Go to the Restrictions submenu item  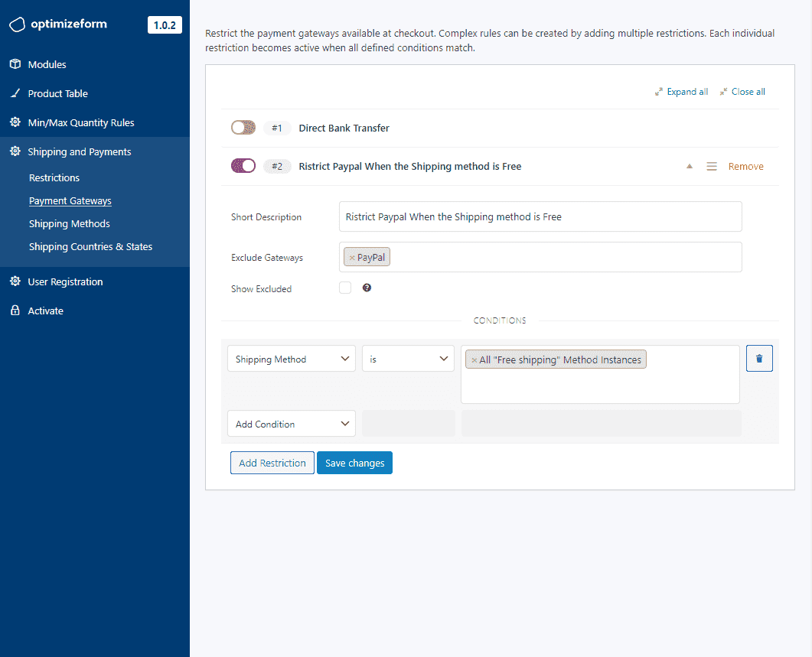54,177
